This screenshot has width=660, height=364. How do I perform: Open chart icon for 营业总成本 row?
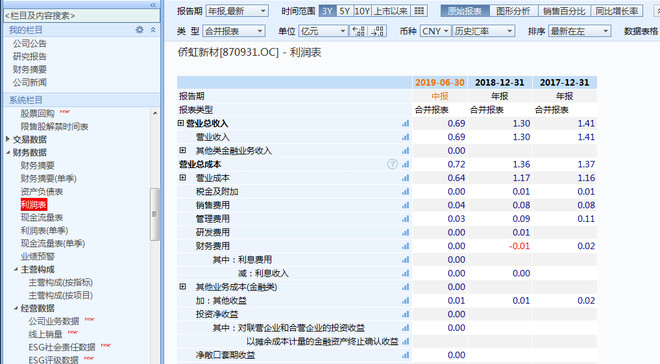405,164
